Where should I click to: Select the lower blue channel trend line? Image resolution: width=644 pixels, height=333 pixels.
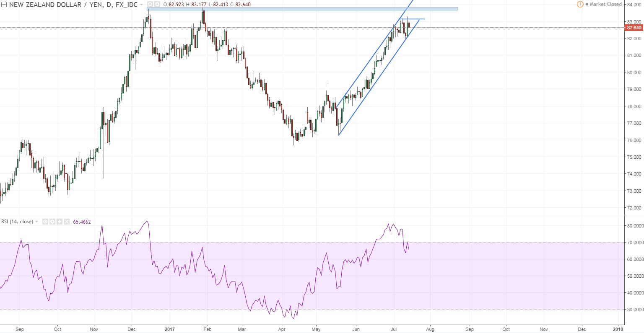379,77
